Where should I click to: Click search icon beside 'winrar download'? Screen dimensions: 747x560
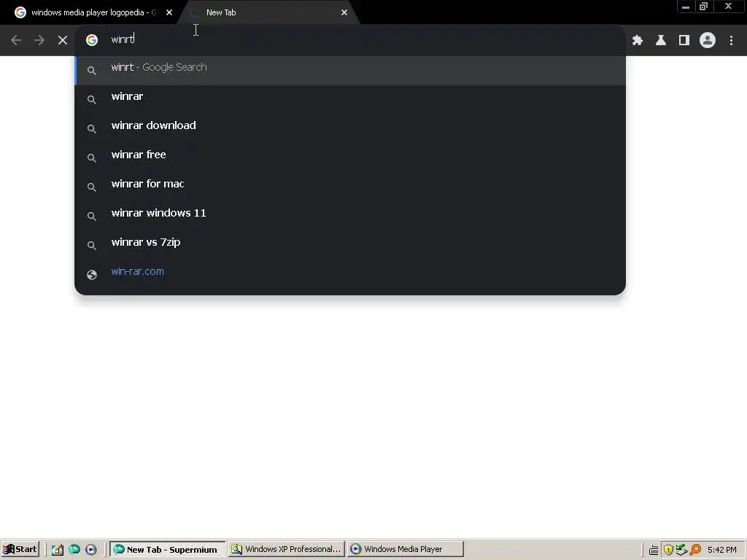coord(92,128)
